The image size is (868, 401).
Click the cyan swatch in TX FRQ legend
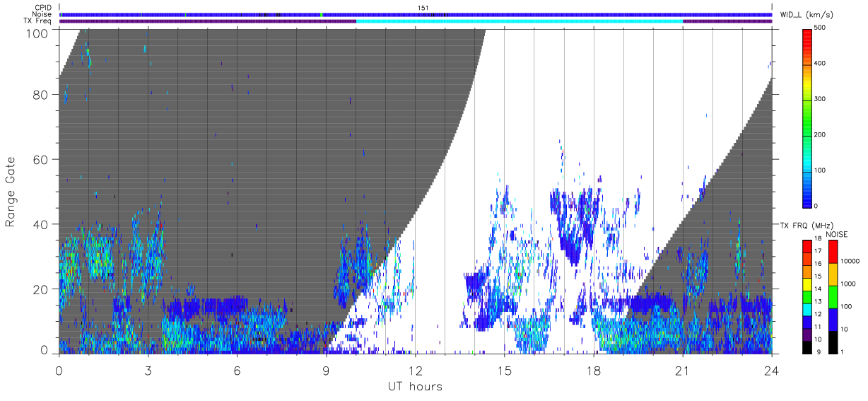click(807, 309)
